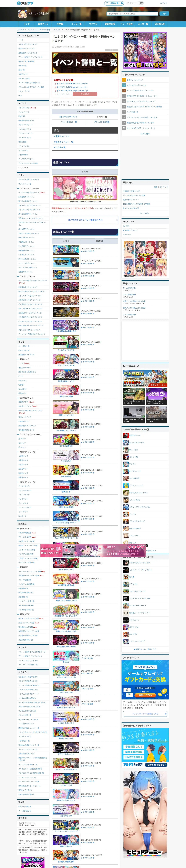Click もっとみる under 最新のQA
The image size is (186, 868).
pyautogui.click(x=144, y=213)
